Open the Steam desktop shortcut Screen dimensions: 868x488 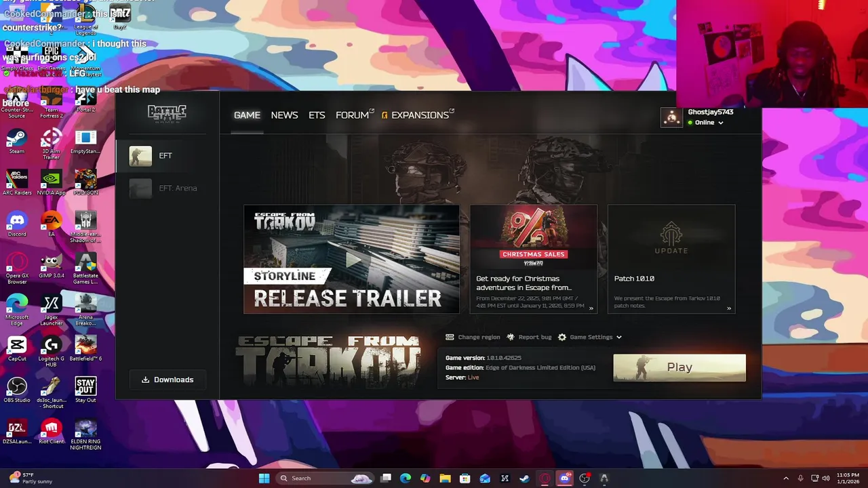click(x=17, y=142)
